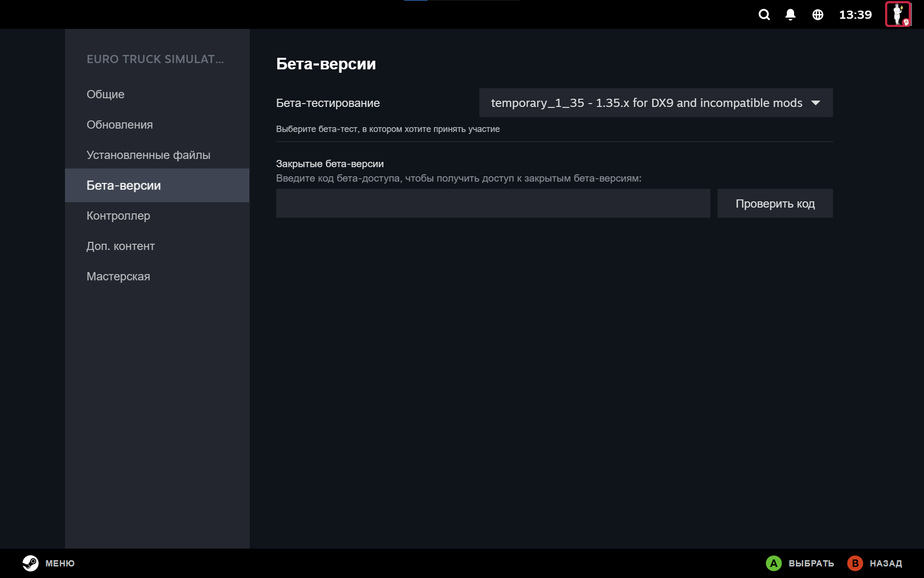Open the Мастерская tab

[157, 276]
